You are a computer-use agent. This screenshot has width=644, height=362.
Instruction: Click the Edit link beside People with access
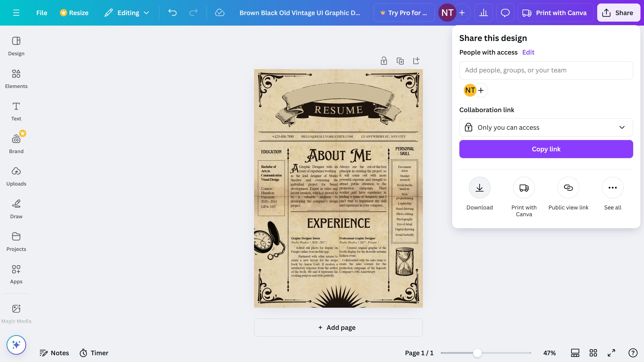click(528, 52)
